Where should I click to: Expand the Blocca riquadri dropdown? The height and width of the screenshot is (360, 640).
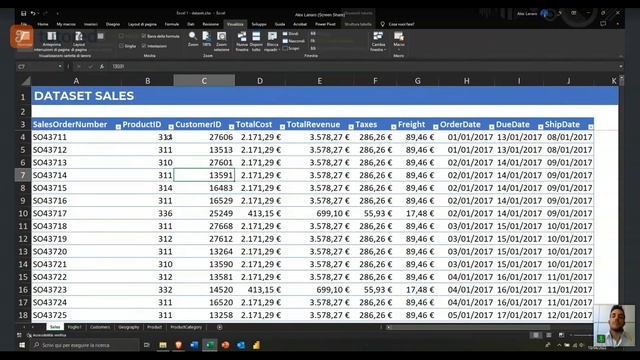pos(272,42)
